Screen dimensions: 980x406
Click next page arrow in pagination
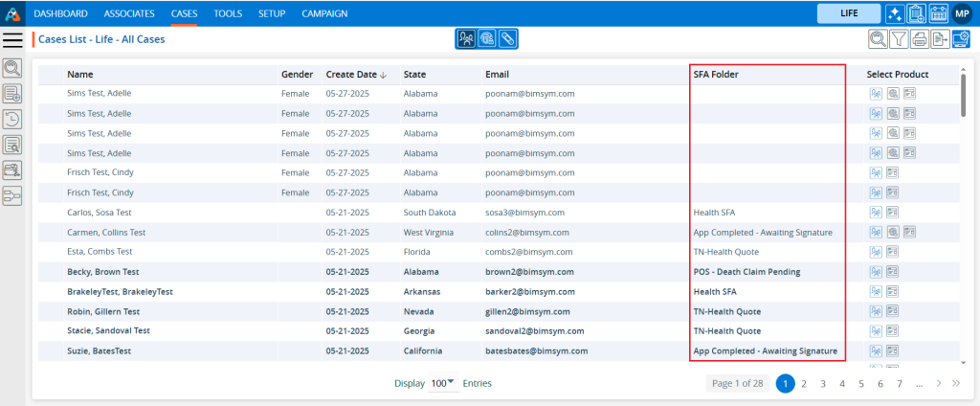click(x=940, y=383)
